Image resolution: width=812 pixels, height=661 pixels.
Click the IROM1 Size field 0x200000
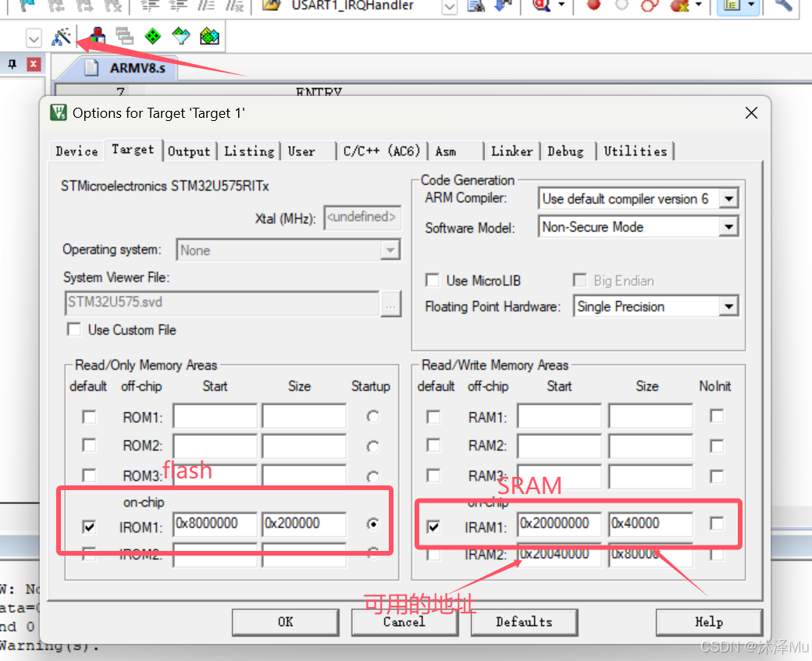pos(304,524)
